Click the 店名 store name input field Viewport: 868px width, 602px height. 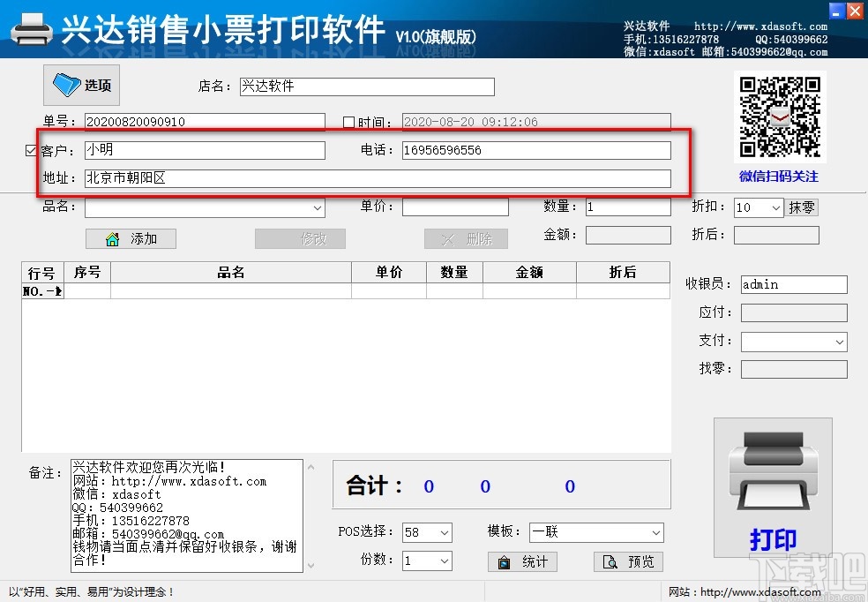[366, 87]
